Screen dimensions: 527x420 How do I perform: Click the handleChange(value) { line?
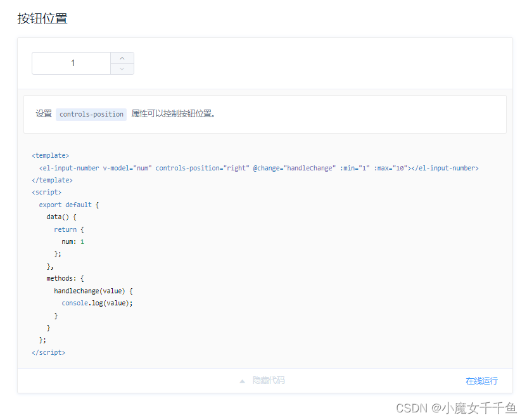94,291
